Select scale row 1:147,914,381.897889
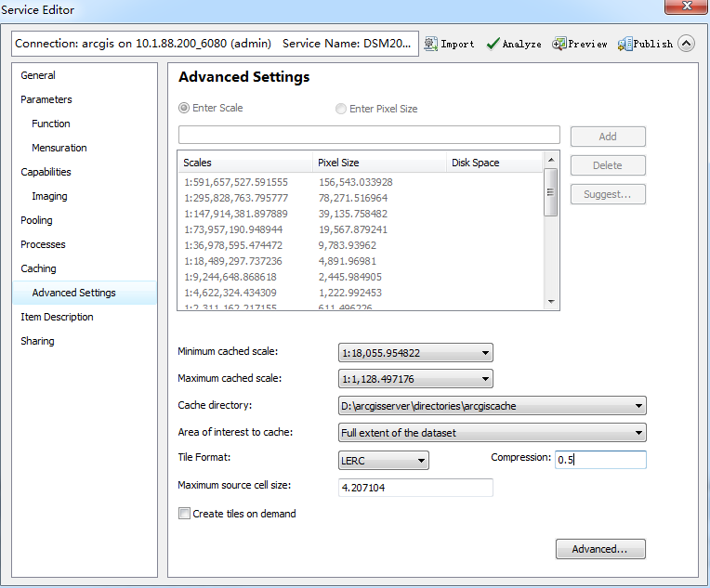The height and width of the screenshot is (588, 710). coord(236,214)
